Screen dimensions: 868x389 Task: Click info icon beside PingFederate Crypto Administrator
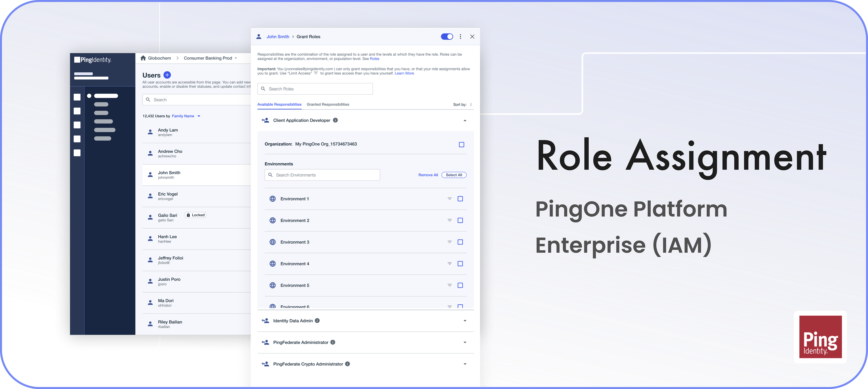(347, 364)
